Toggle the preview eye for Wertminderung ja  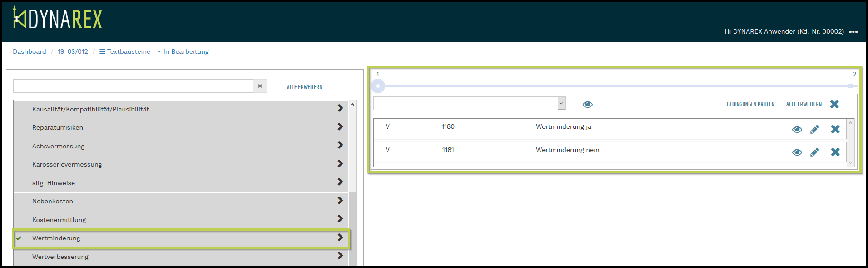point(797,130)
